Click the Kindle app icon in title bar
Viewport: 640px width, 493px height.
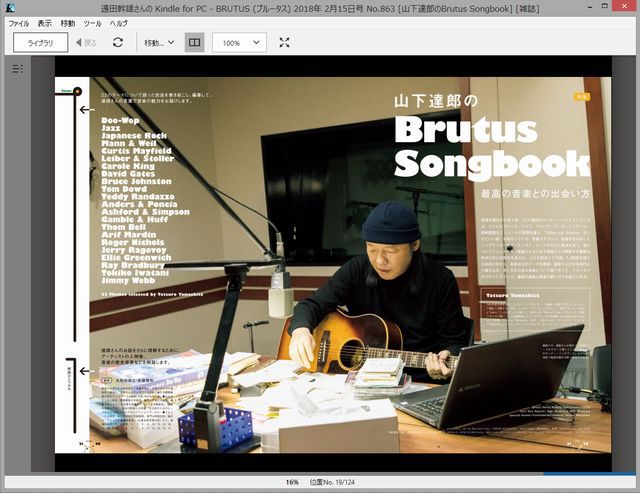tap(10, 7)
